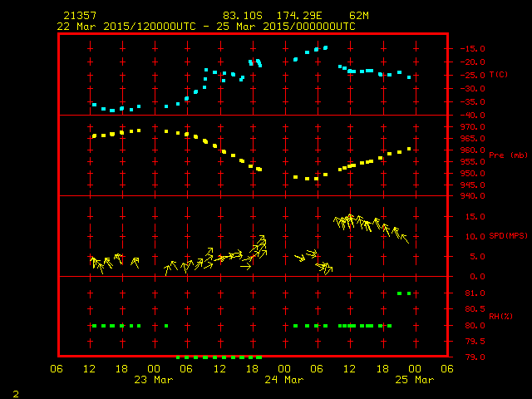Click the page number 2 in the corner
The width and height of the screenshot is (532, 399).
point(16,394)
